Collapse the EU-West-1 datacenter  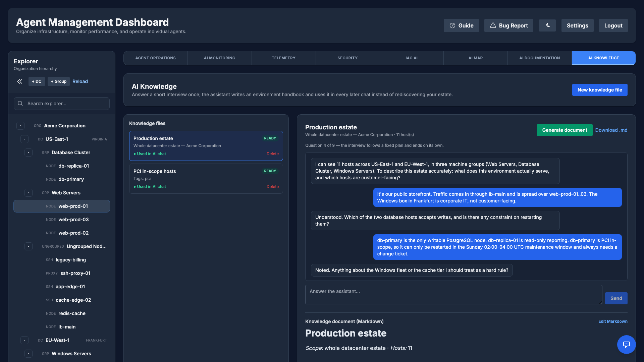point(24,340)
